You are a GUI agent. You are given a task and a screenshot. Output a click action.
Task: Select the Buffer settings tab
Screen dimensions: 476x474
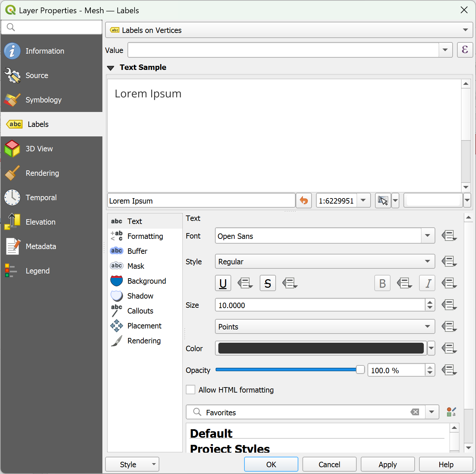point(145,251)
